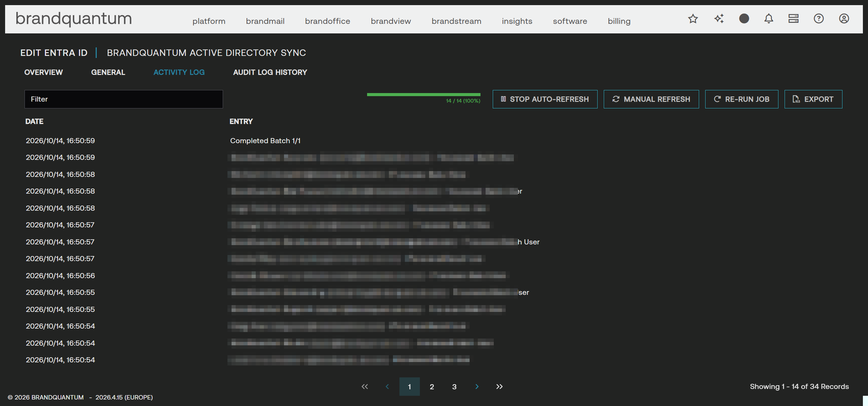Open the AI sparkle assistant icon
868x406 pixels.
tap(719, 19)
